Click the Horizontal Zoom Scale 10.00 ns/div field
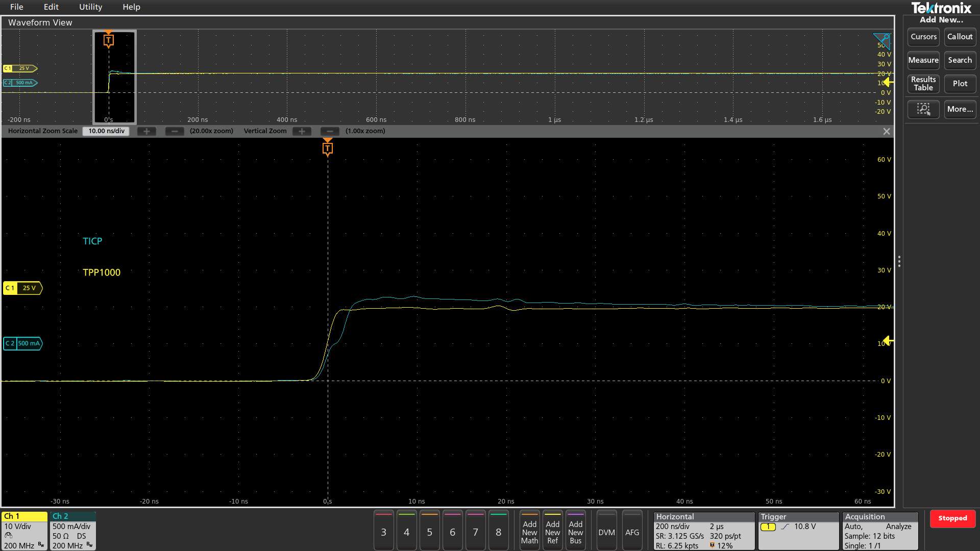 (x=106, y=131)
